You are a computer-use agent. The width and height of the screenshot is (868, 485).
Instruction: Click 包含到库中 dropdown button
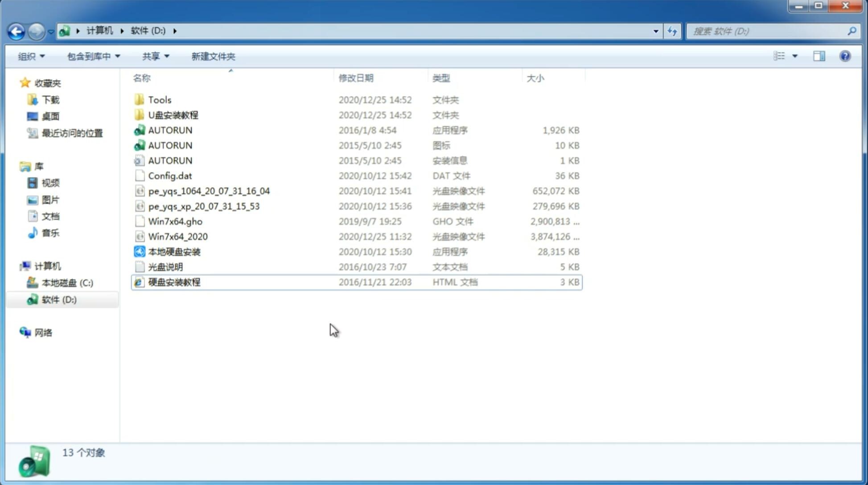point(92,55)
